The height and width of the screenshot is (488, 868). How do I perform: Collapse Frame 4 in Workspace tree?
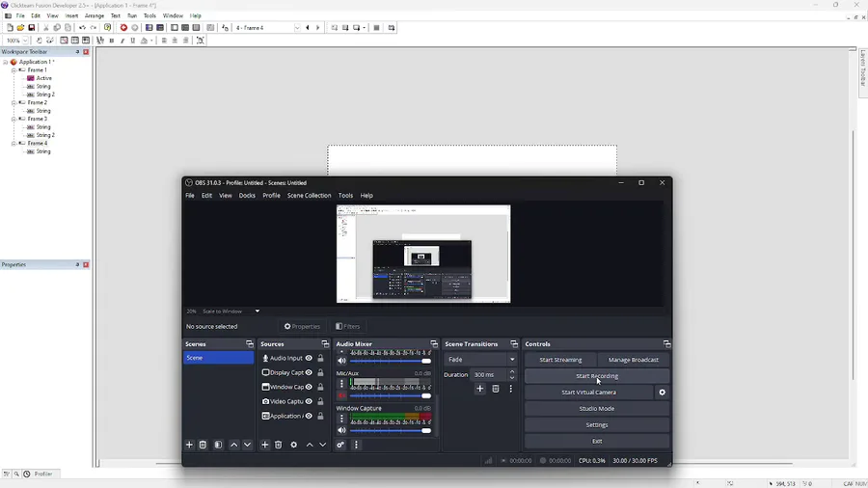[14, 144]
